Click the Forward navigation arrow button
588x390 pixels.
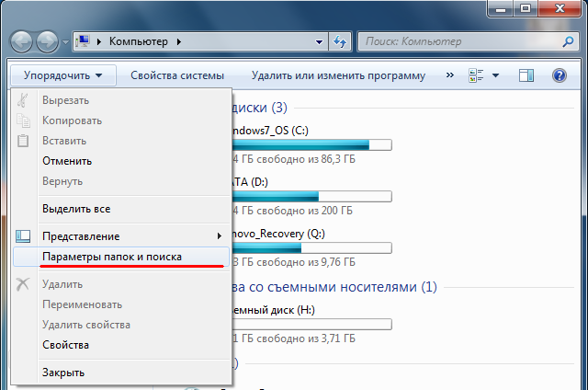pyautogui.click(x=47, y=41)
